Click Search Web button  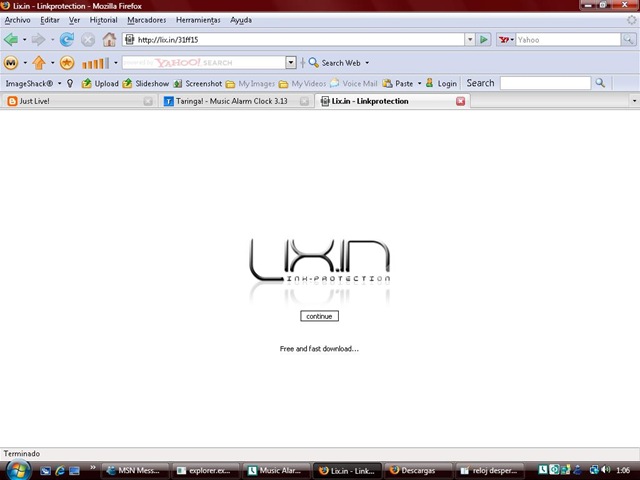335,63
